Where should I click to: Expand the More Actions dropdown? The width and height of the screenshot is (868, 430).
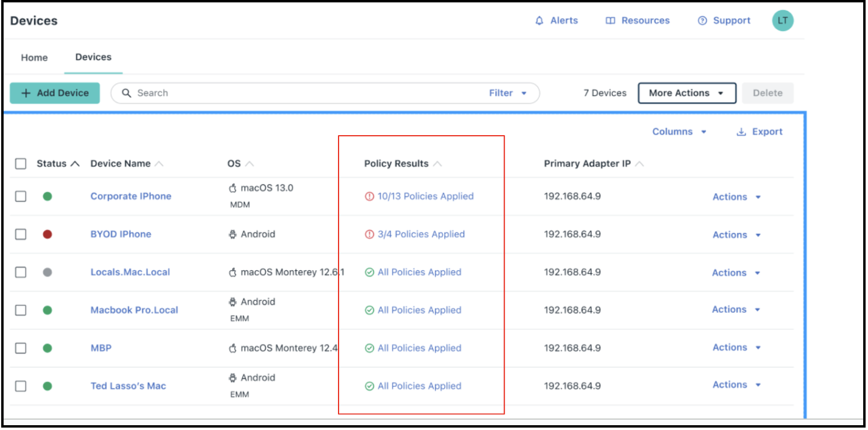[686, 93]
